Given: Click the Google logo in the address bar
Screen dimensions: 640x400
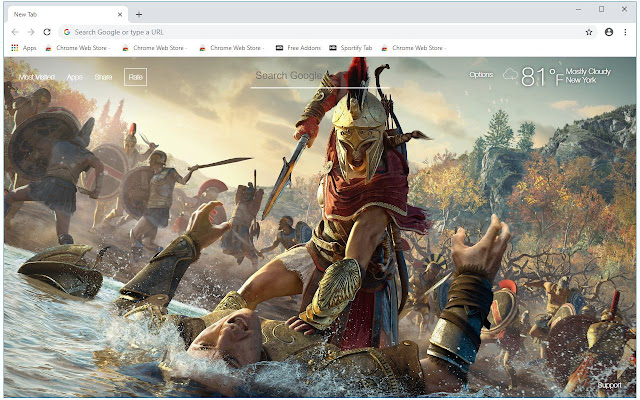Looking at the screenshot, I should (x=67, y=32).
